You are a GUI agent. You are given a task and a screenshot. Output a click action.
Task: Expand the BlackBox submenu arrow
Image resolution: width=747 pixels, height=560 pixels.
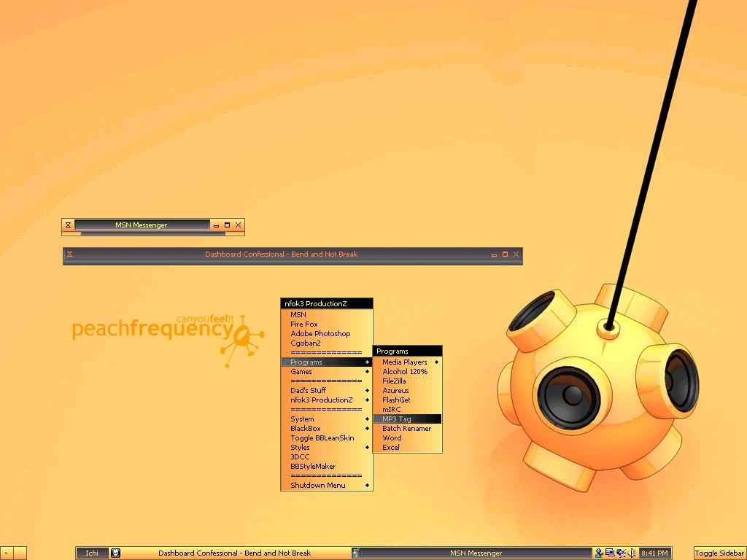(368, 429)
